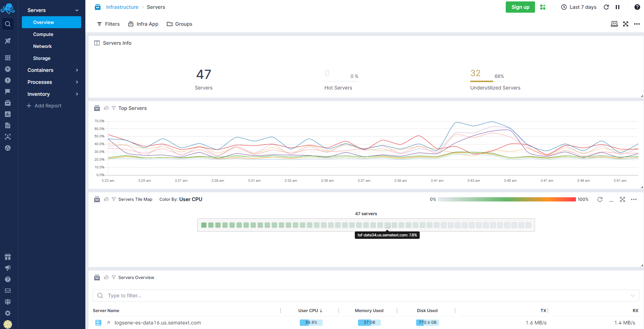Open the user avatar at bottom left

coord(8,324)
